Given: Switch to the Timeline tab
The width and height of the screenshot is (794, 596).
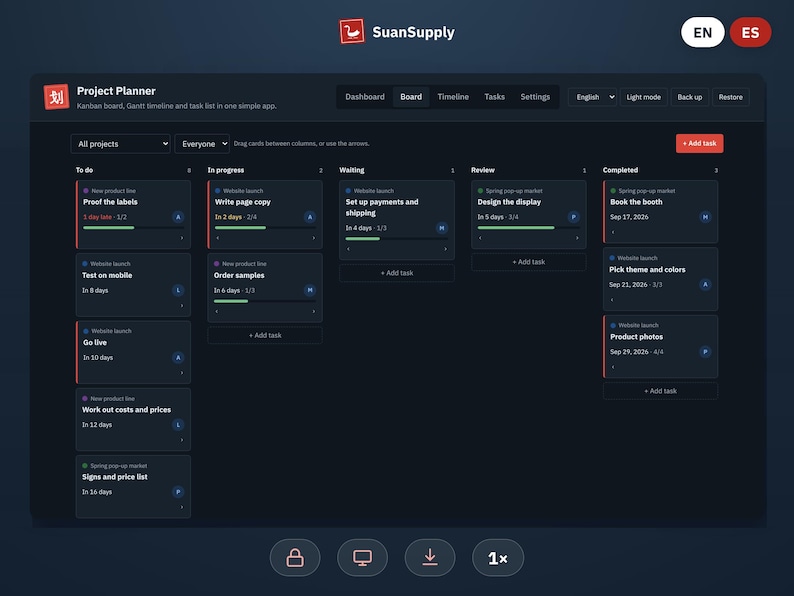Looking at the screenshot, I should coord(453,97).
